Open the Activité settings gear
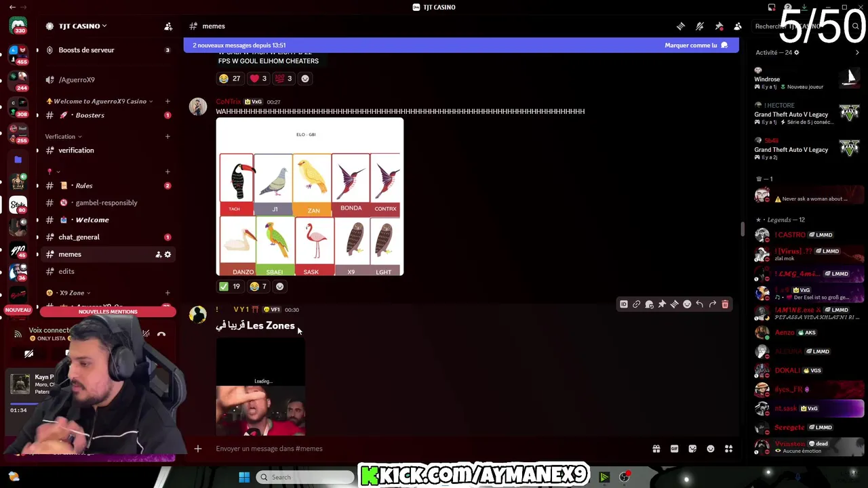868x488 pixels. pyautogui.click(x=797, y=52)
